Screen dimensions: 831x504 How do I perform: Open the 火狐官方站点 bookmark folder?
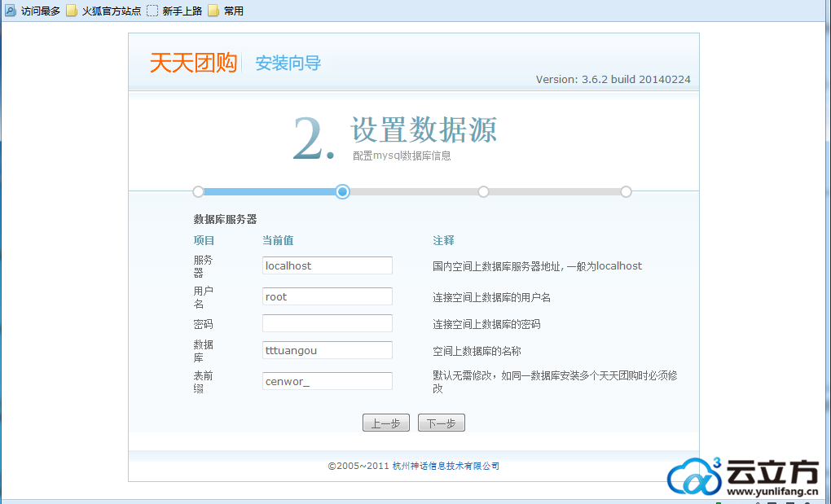(x=103, y=11)
